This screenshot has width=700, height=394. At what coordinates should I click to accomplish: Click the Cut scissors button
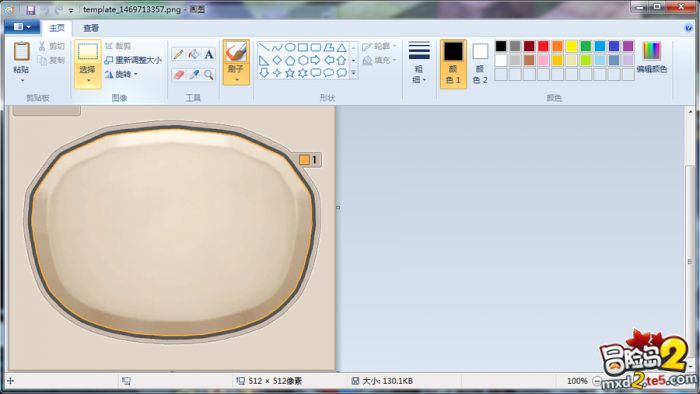coord(52,46)
